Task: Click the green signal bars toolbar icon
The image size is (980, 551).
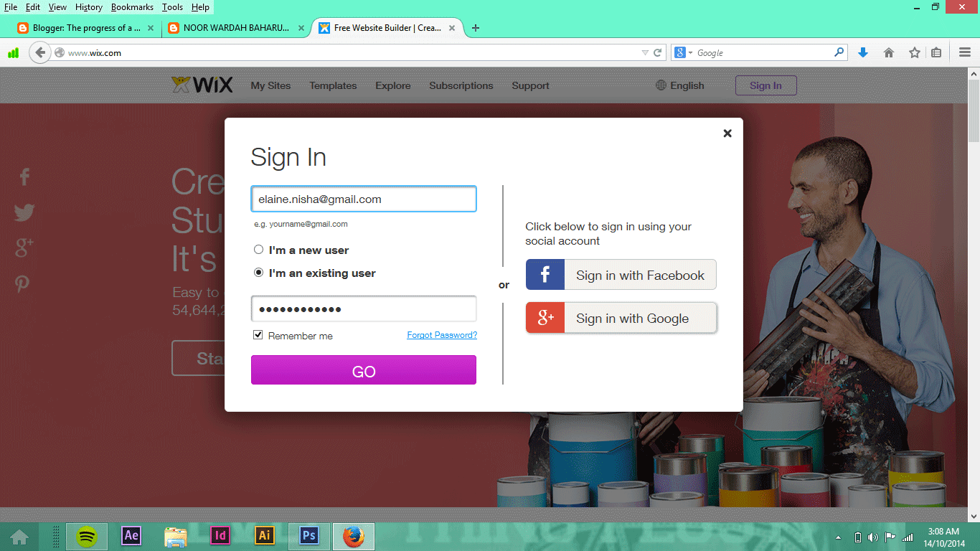Action: coord(13,52)
